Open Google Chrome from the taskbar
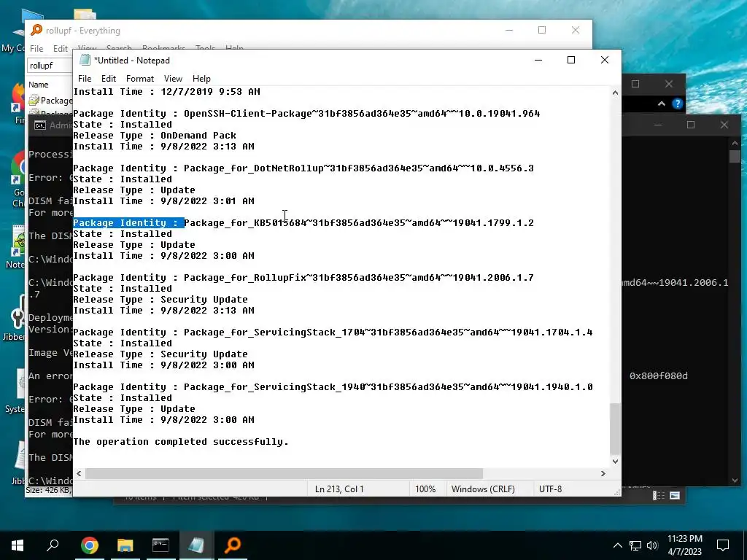This screenshot has height=560, width=747. (x=89, y=545)
